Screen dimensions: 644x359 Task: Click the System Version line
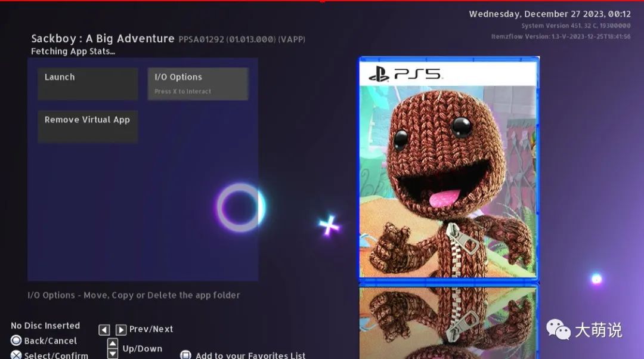coord(576,26)
